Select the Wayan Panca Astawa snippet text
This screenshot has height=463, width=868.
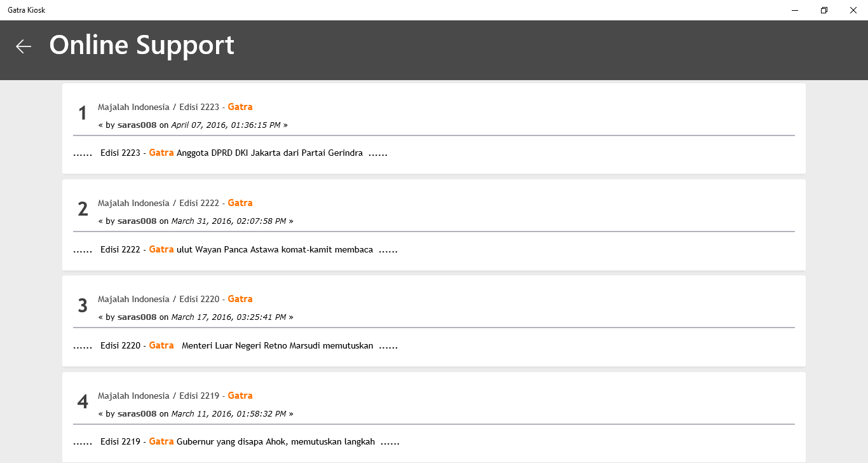[x=275, y=250]
